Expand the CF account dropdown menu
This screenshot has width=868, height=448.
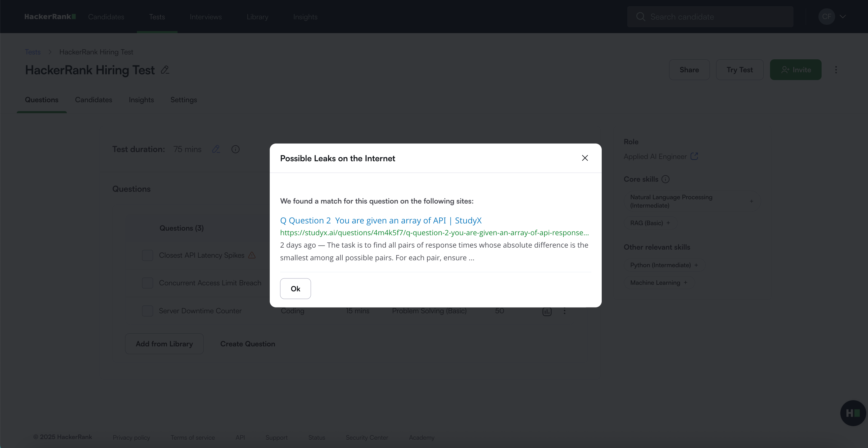[842, 16]
